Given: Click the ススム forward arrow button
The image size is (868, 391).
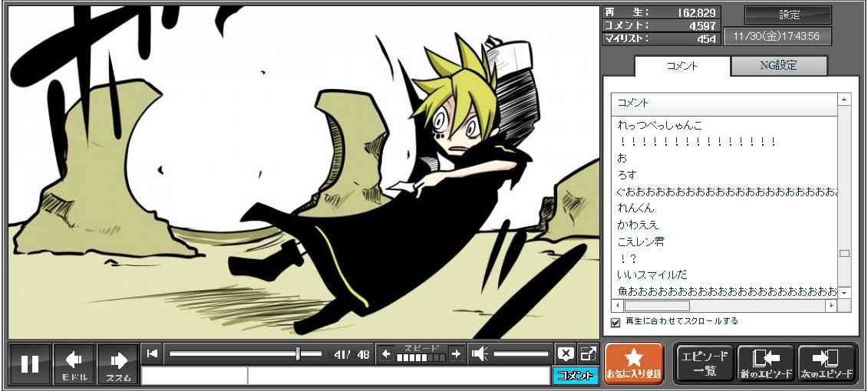Looking at the screenshot, I should click(x=118, y=363).
